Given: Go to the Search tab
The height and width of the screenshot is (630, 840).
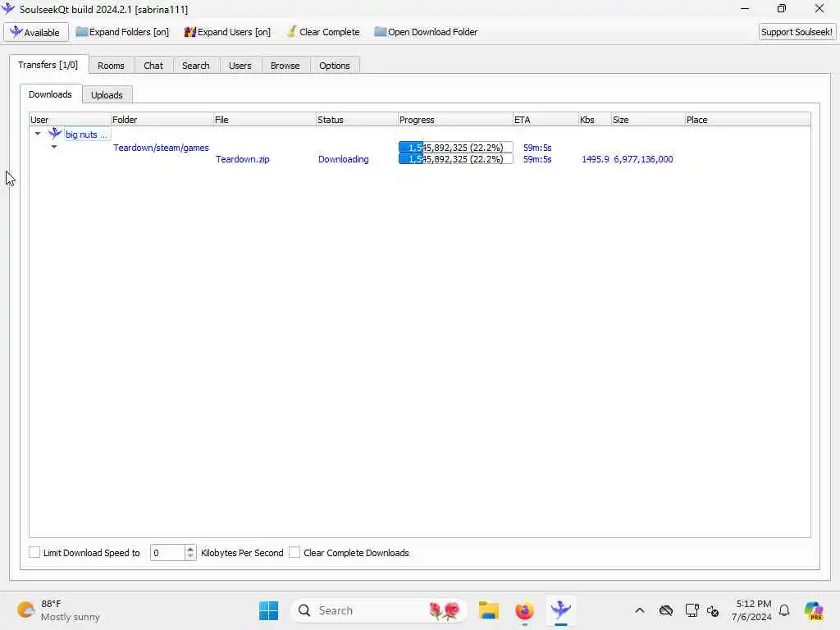Looking at the screenshot, I should click(195, 66).
